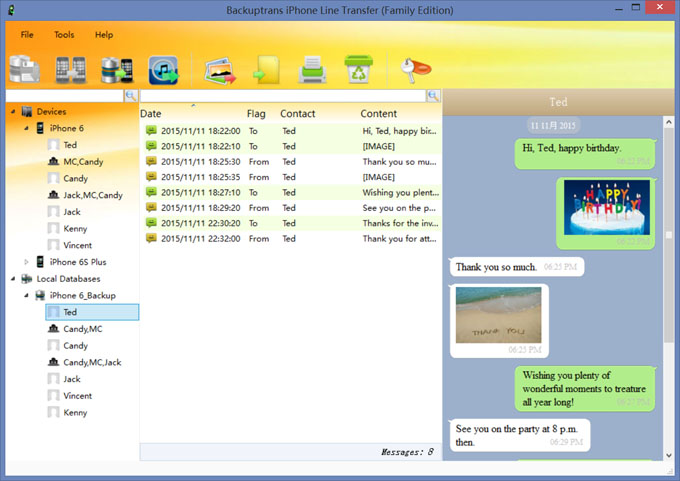
Task: Open the File menu
Action: tap(27, 35)
